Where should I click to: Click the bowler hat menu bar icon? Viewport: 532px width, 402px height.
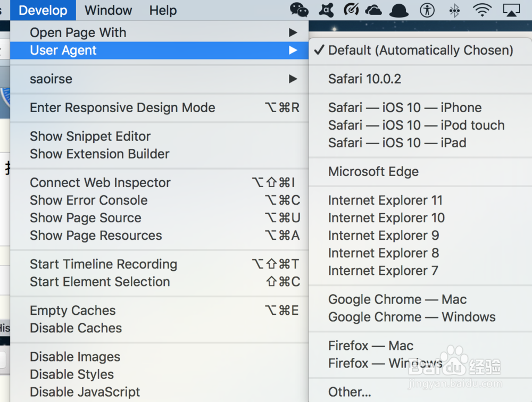(399, 10)
